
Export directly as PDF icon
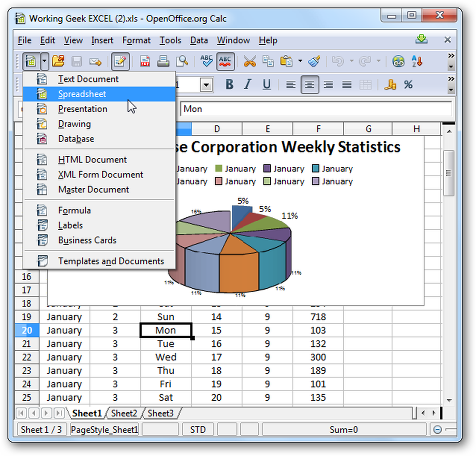pos(145,61)
